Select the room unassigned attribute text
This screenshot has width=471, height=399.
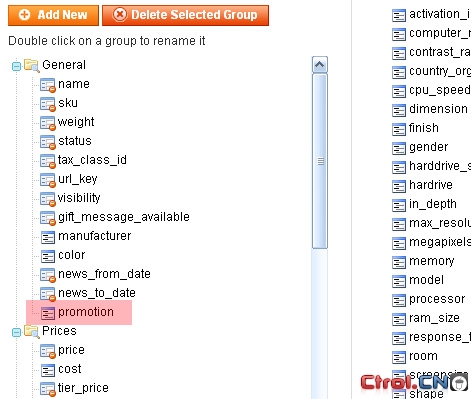423,356
